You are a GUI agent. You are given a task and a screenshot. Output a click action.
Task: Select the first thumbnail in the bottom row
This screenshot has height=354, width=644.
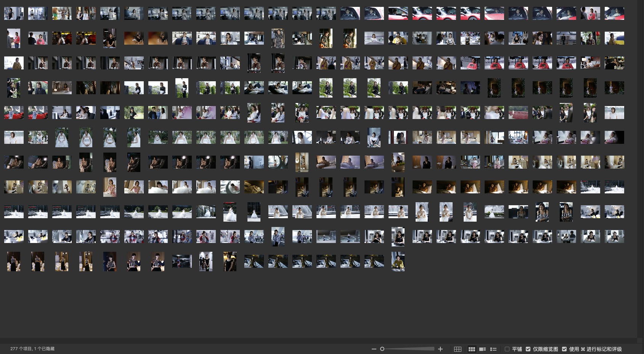click(14, 261)
